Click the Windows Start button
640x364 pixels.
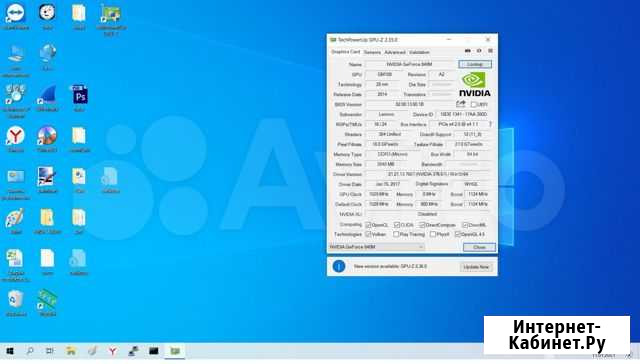click(x=10, y=351)
